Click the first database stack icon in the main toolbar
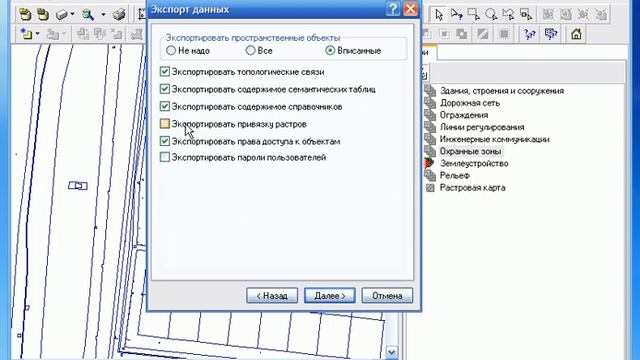The height and width of the screenshot is (360, 640). pos(26,15)
